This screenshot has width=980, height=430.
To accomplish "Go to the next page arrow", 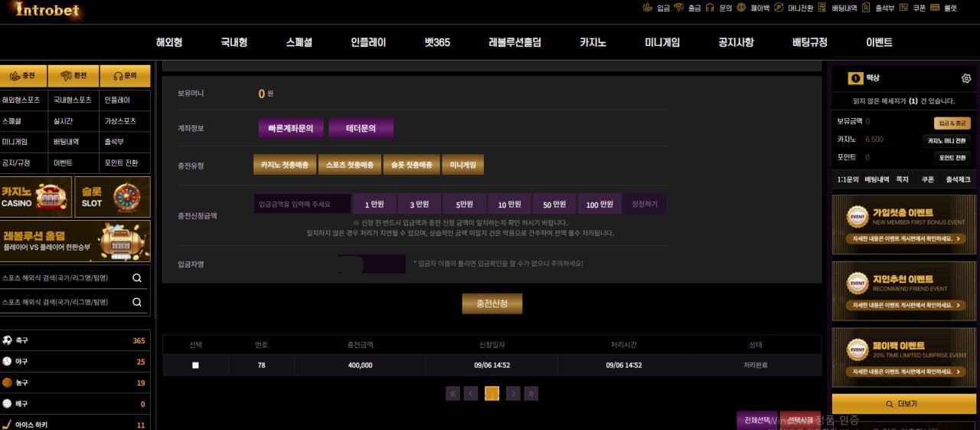I will coord(512,393).
